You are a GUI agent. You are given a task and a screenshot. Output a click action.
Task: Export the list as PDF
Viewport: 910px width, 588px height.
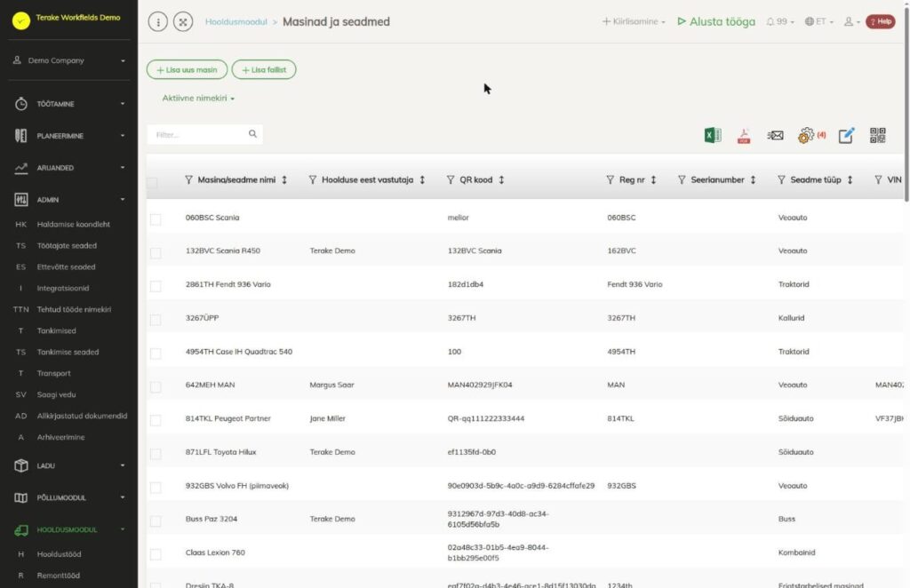coord(744,135)
